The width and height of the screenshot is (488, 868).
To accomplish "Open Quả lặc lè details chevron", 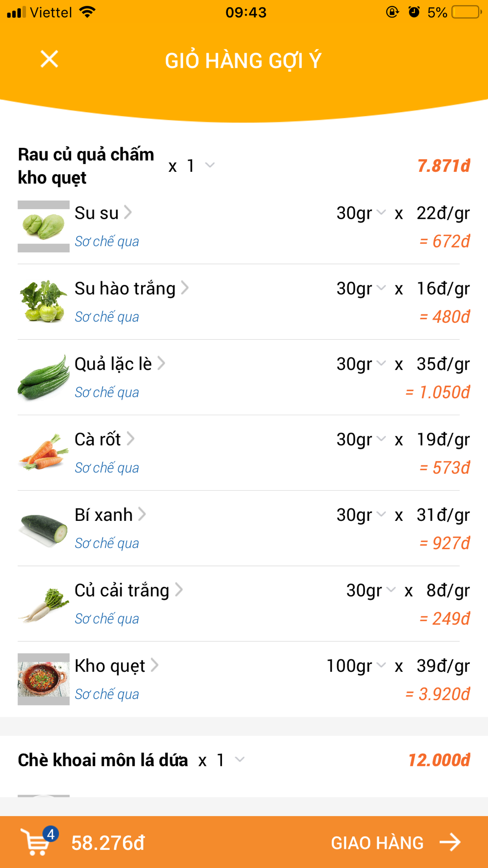I will point(161,364).
